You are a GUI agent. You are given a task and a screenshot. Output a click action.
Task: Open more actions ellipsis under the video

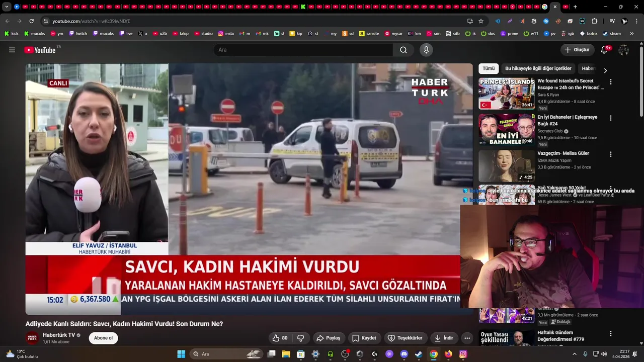[467, 338]
